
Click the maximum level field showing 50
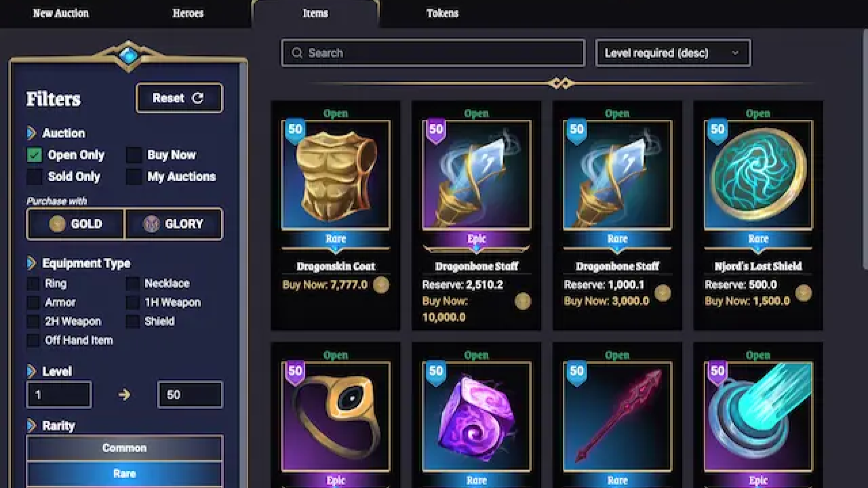[190, 394]
